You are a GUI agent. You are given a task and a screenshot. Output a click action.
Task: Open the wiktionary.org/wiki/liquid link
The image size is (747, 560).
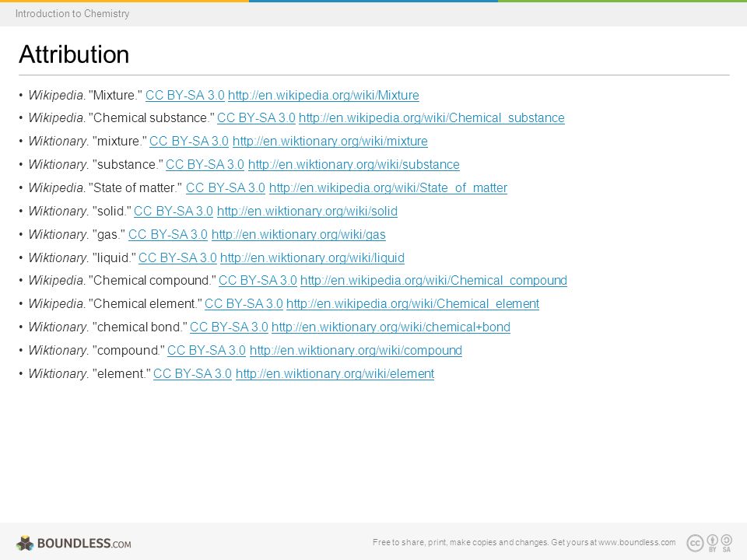(x=313, y=257)
